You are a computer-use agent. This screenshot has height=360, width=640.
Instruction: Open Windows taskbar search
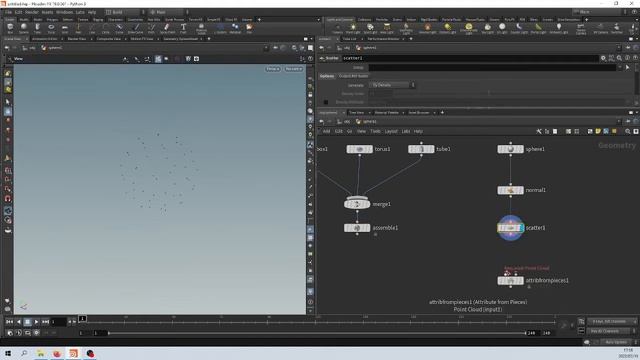(24, 353)
